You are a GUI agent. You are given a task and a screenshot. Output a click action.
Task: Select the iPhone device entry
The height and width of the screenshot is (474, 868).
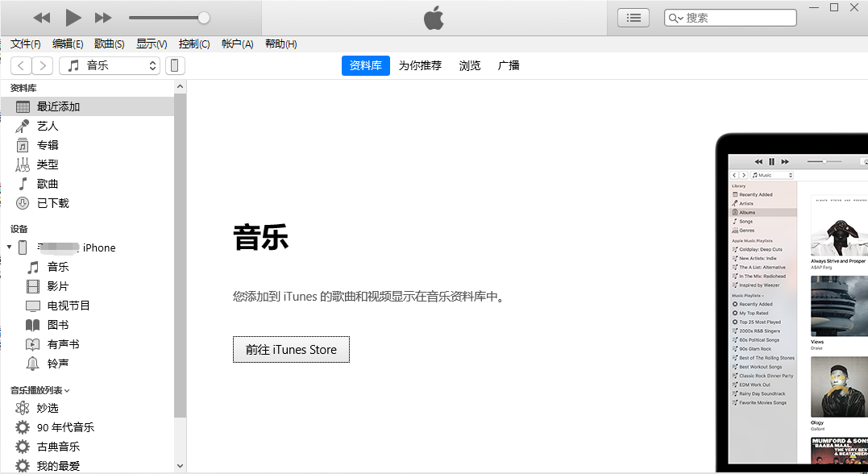point(88,247)
